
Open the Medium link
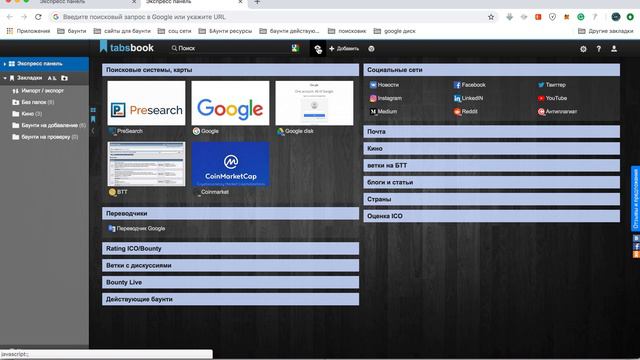pos(383,111)
